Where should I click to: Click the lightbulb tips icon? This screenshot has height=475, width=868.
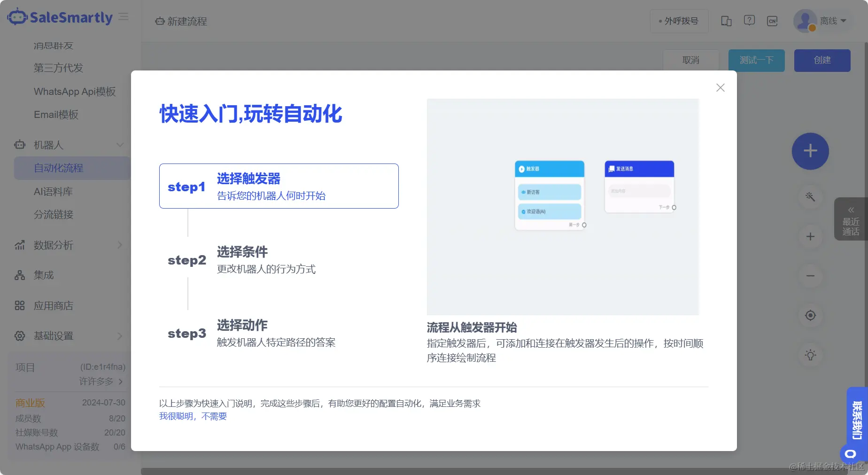click(x=810, y=355)
